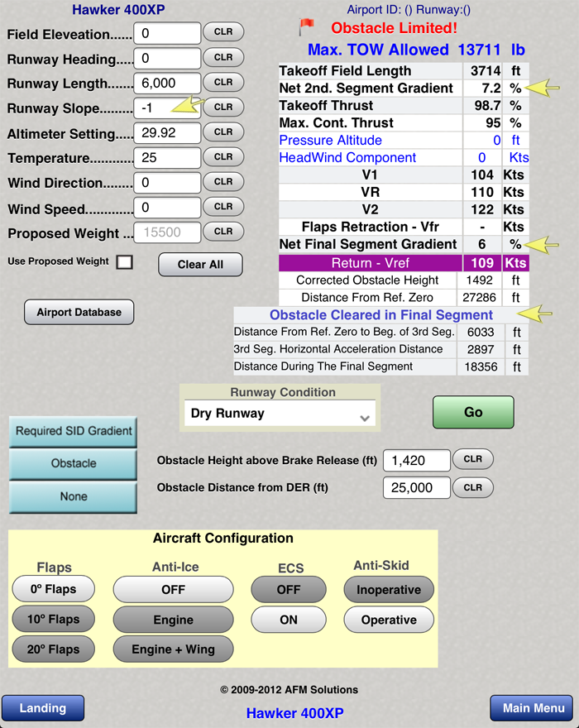This screenshot has width=579, height=728.
Task: Select the Obstacle tab
Action: (x=74, y=464)
